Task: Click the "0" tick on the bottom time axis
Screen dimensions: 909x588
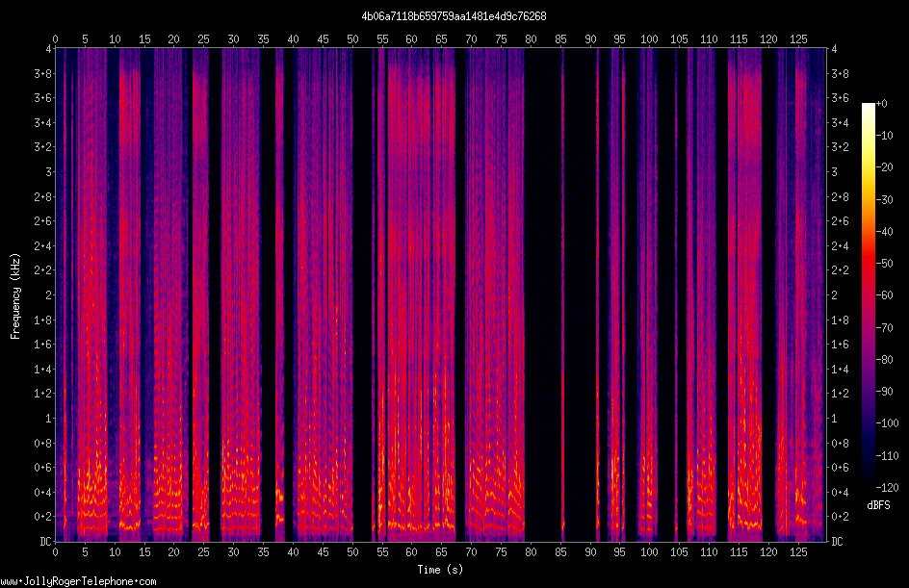Action: pos(55,552)
